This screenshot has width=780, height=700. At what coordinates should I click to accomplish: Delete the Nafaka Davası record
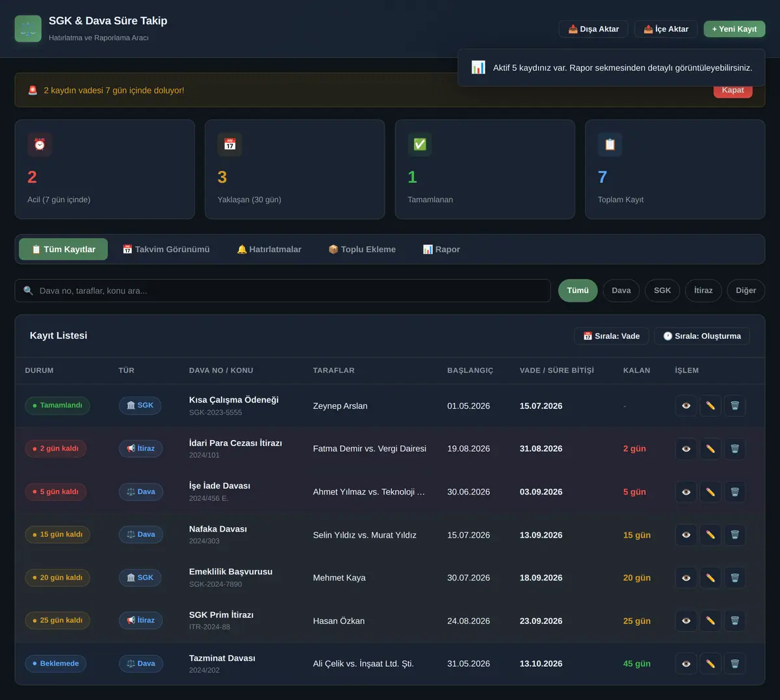point(734,535)
